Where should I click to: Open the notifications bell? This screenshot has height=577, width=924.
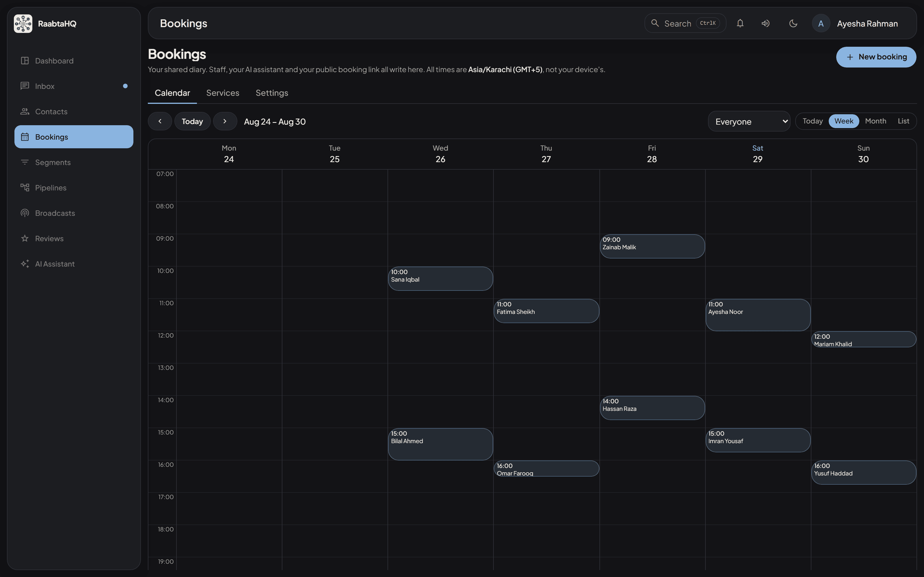(740, 23)
